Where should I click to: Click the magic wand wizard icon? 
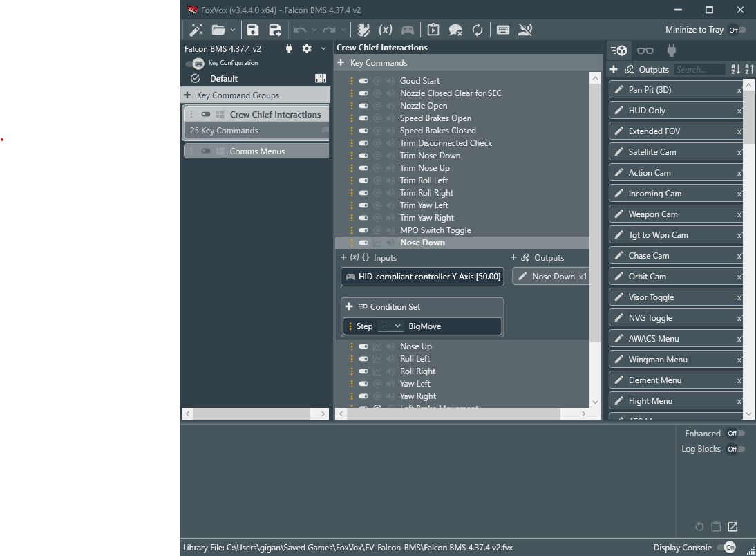pyautogui.click(x=196, y=30)
